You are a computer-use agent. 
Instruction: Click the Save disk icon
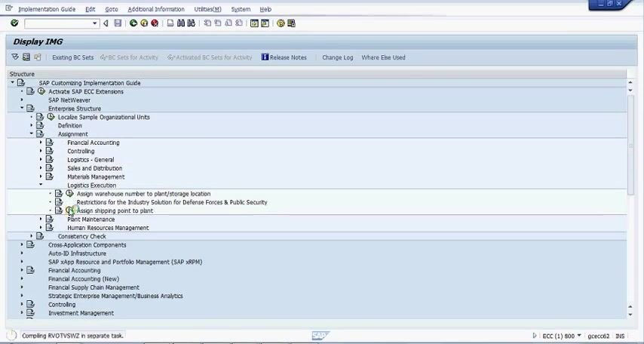click(118, 23)
